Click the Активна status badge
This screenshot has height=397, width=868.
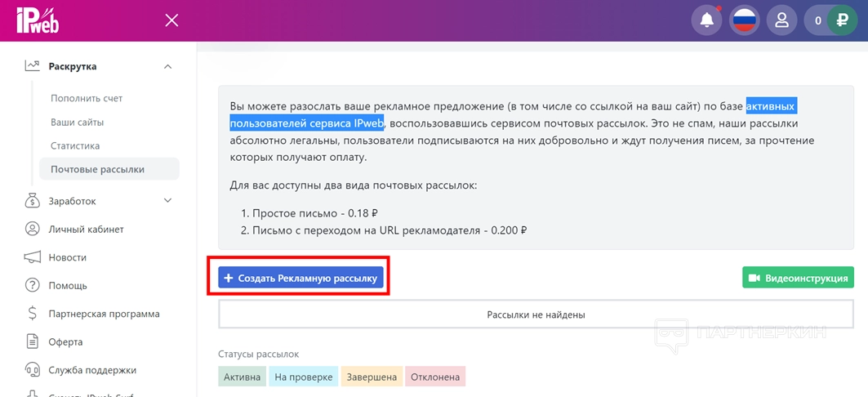pos(242,377)
